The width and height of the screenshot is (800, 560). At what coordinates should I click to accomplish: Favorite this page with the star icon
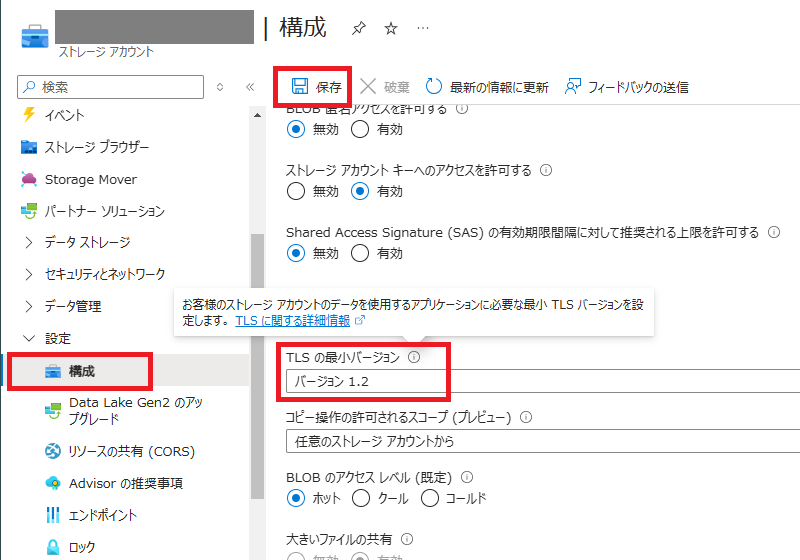pyautogui.click(x=391, y=28)
